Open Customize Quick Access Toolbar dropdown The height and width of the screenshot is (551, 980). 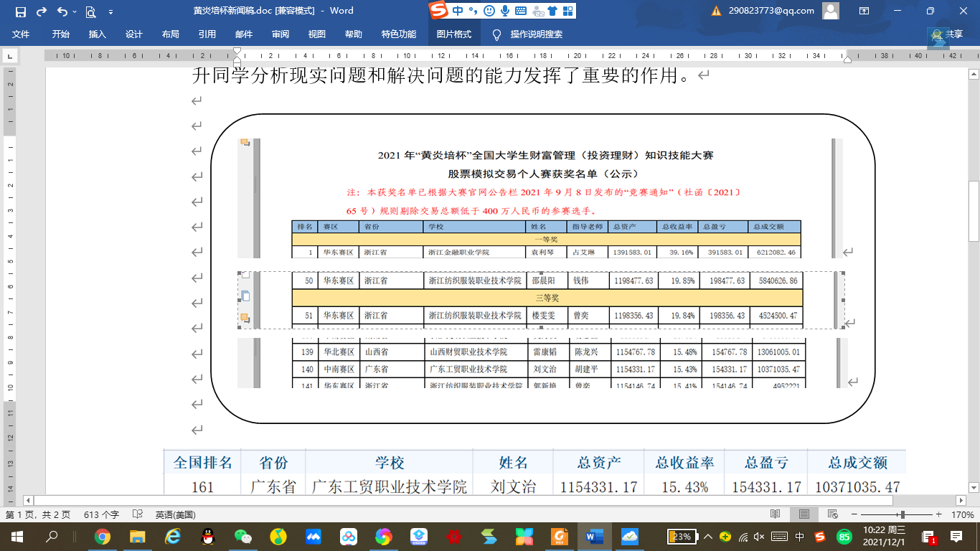point(110,12)
